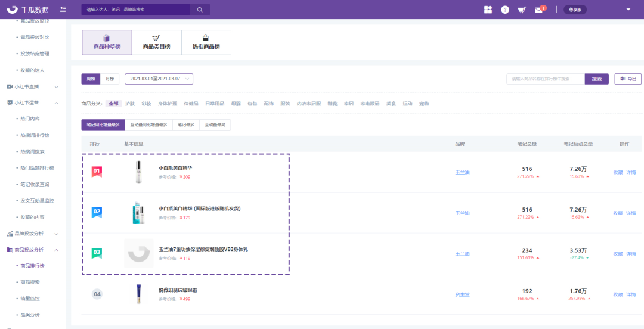Click the purple 搜索 button
Image resolution: width=644 pixels, height=329 pixels.
(596, 79)
